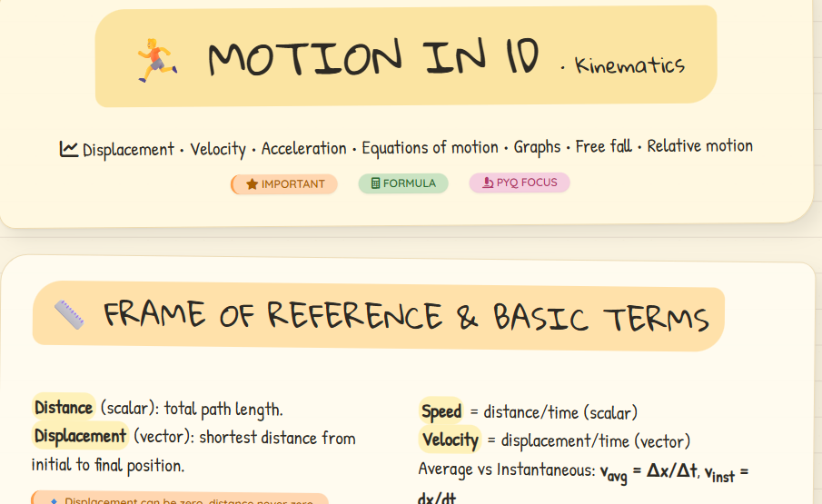Viewport: 822px width, 504px height.
Task: Click the ruler emoji in section header
Action: [x=69, y=314]
